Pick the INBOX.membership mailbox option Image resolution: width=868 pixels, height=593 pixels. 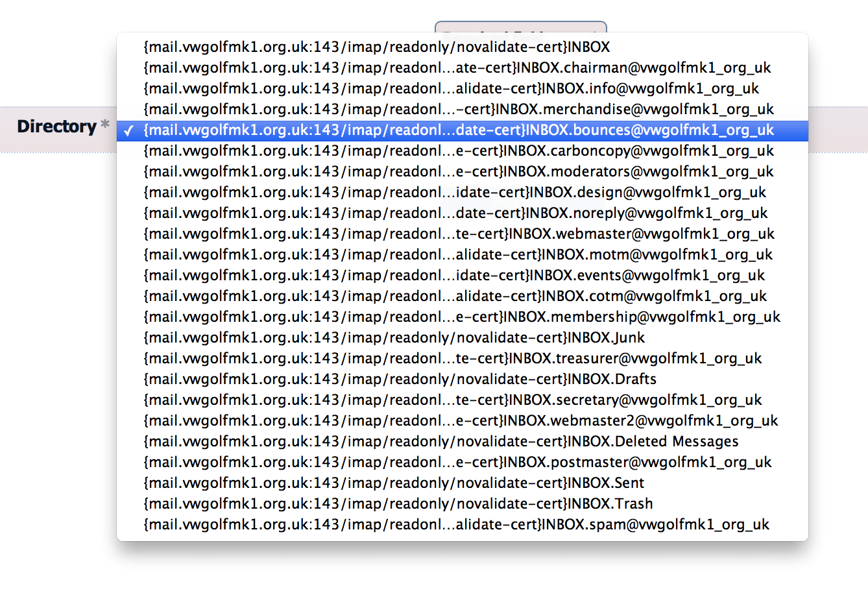coord(461,317)
